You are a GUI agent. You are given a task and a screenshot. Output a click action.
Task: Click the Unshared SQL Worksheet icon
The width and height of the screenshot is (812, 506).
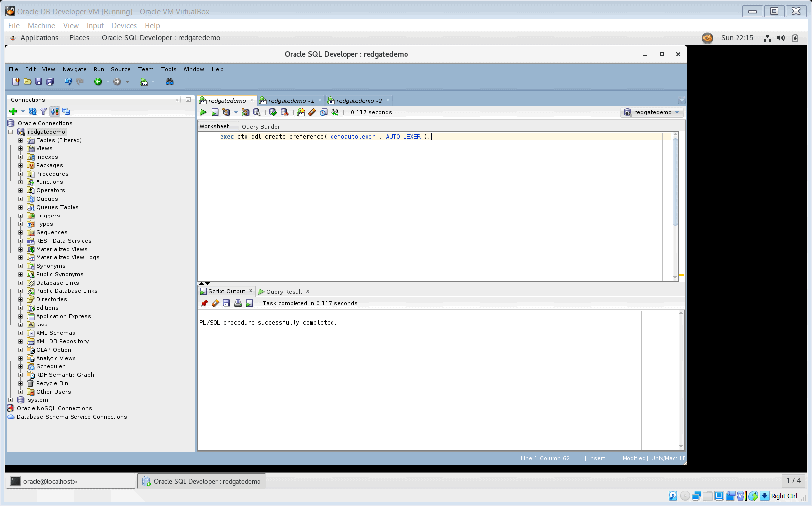301,112
